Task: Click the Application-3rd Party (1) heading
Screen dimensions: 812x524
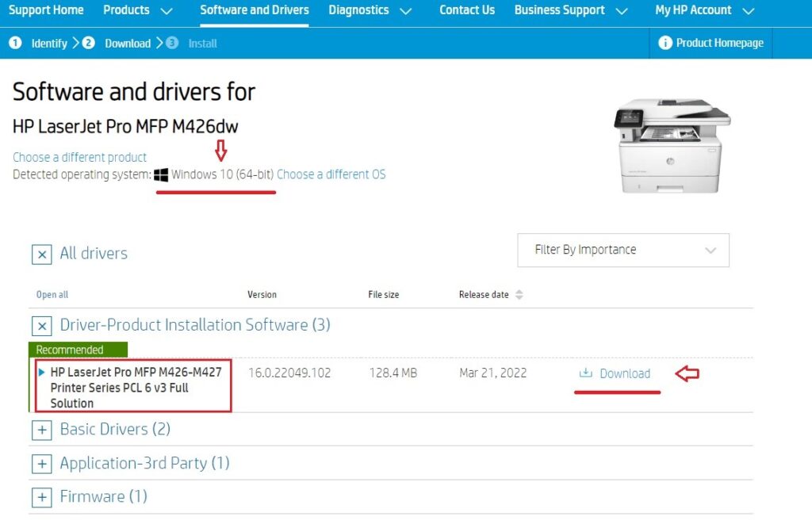Action: click(x=145, y=463)
